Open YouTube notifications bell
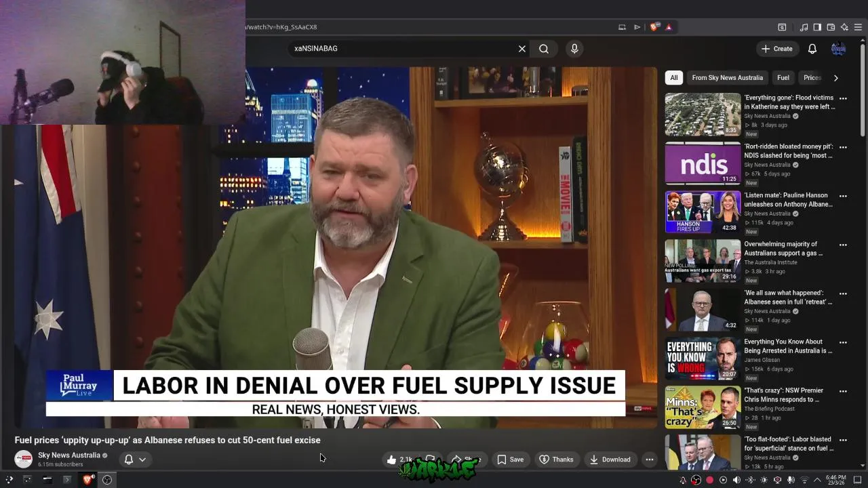The height and width of the screenshot is (488, 868). coord(812,49)
